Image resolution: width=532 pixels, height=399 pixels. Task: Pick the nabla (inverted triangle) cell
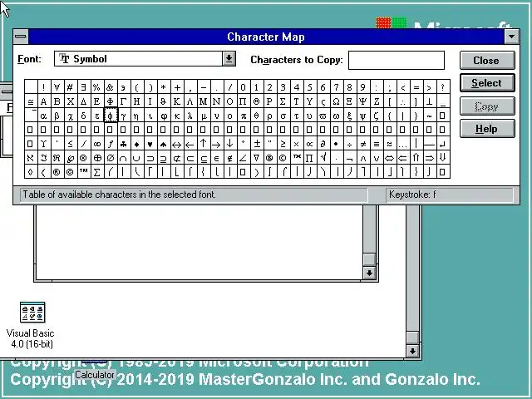(257, 158)
